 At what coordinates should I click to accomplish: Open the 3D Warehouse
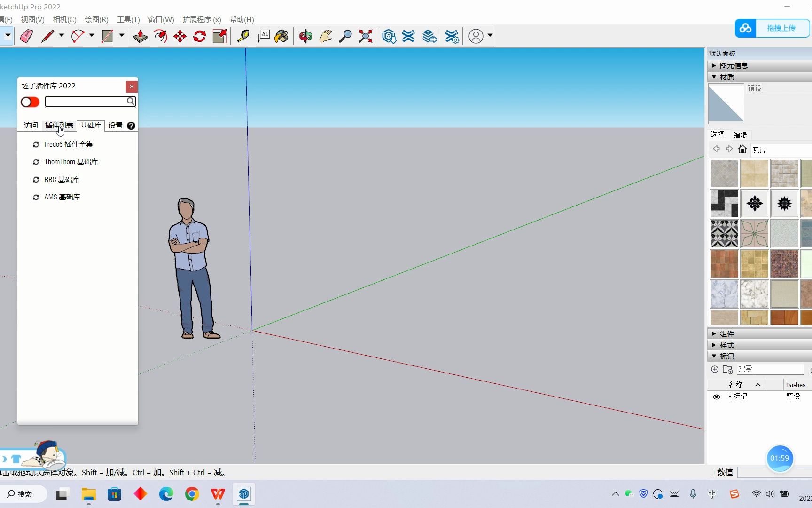389,36
